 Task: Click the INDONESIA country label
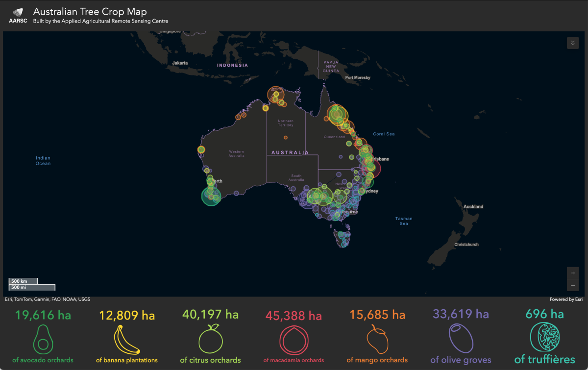pos(233,65)
